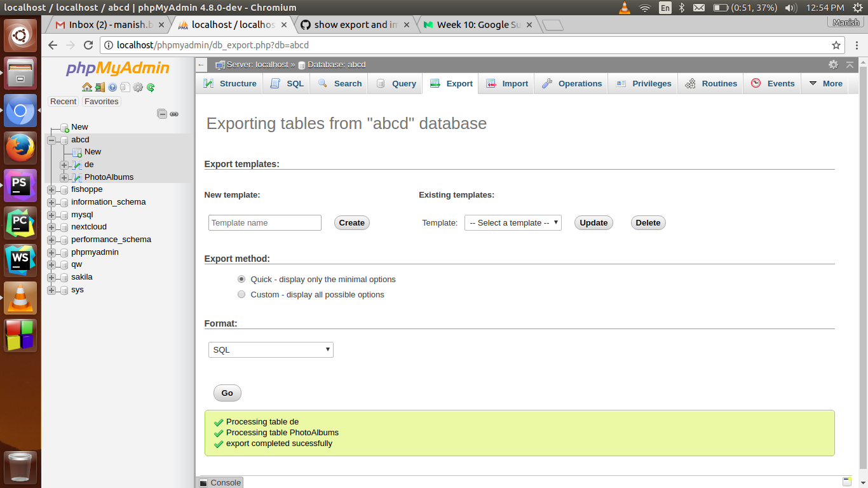The width and height of the screenshot is (868, 488).
Task: Bookmark page with star icon
Action: tap(836, 45)
